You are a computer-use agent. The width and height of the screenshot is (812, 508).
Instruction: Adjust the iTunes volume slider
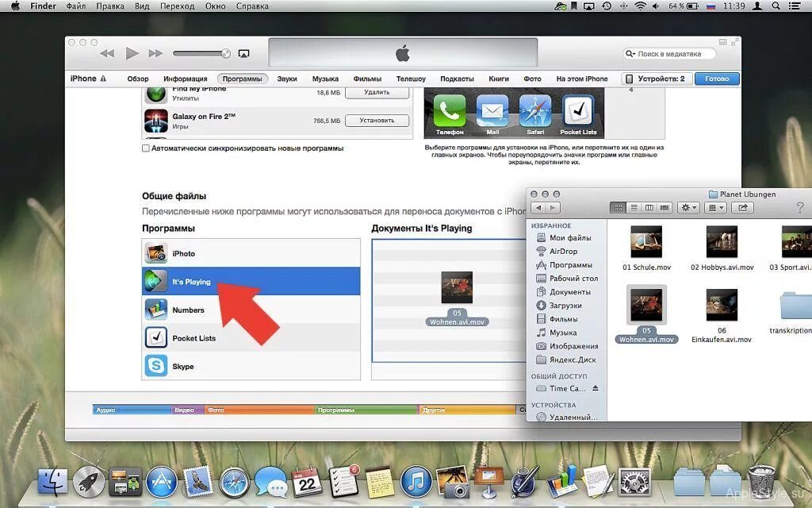[202, 53]
